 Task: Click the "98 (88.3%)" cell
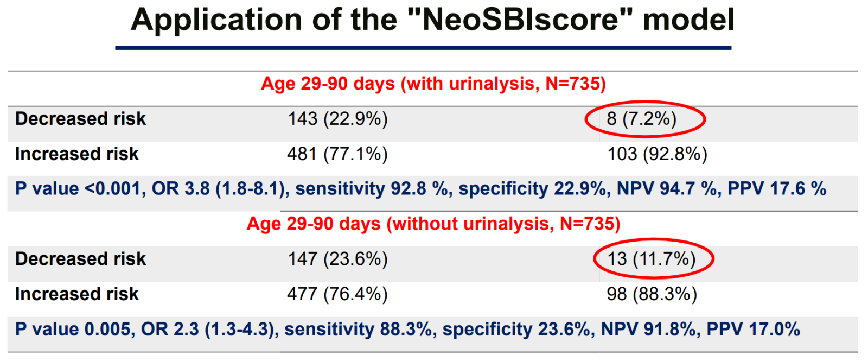652,294
